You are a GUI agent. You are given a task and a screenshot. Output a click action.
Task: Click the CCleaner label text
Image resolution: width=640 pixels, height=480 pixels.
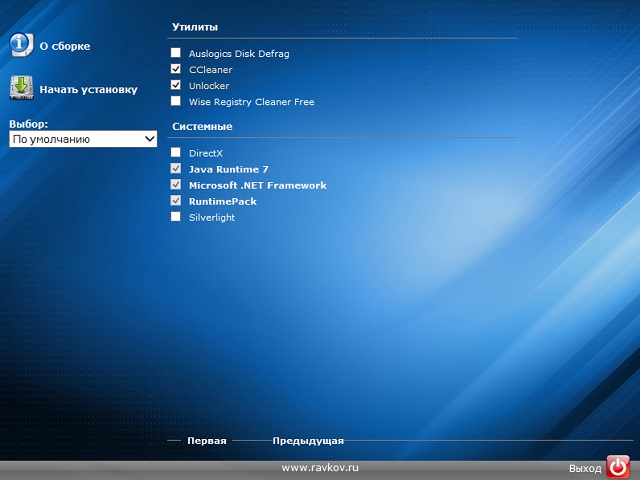tap(211, 70)
